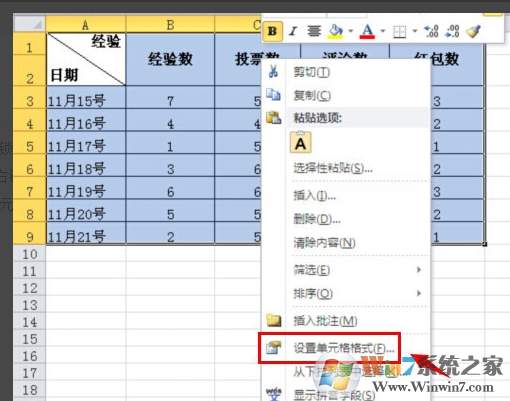Open the font color dropdown arrow

383,31
